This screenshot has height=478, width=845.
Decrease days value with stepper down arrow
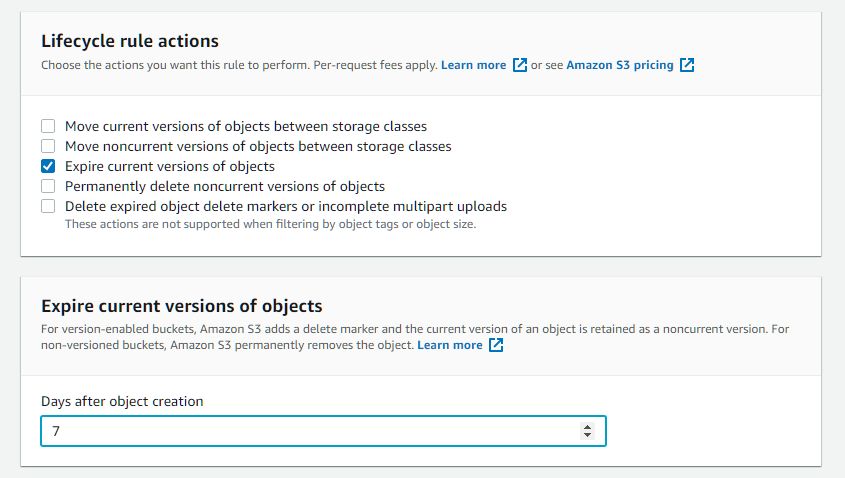coord(587,436)
